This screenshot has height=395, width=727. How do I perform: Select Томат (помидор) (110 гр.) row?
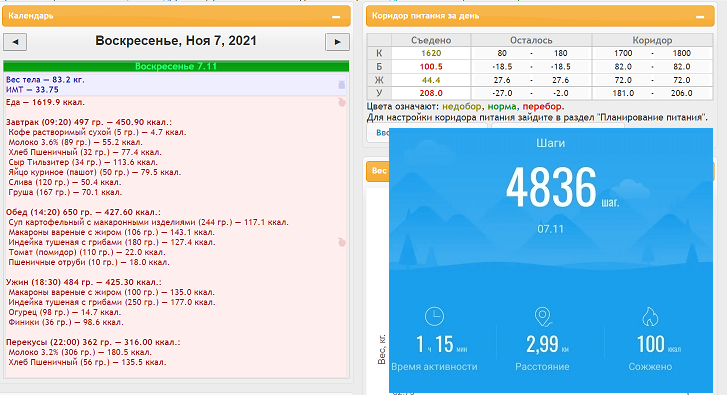click(87, 252)
